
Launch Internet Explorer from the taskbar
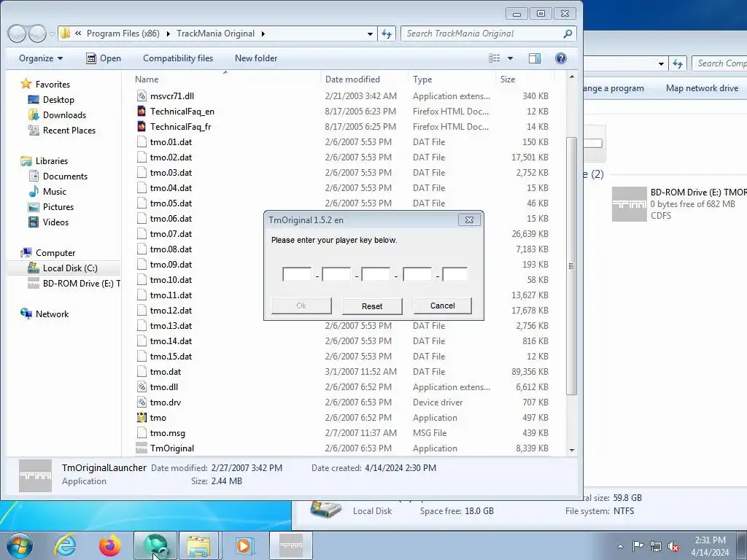(x=65, y=545)
